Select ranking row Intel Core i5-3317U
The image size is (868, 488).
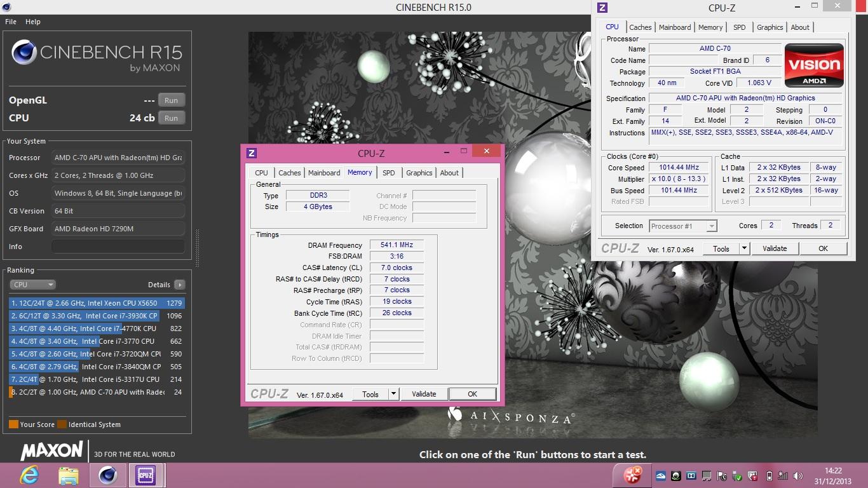(97, 379)
